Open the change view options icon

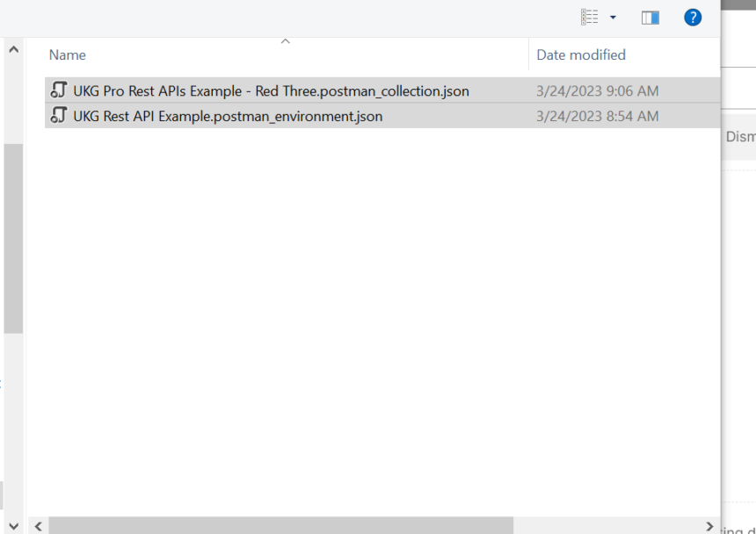click(592, 17)
